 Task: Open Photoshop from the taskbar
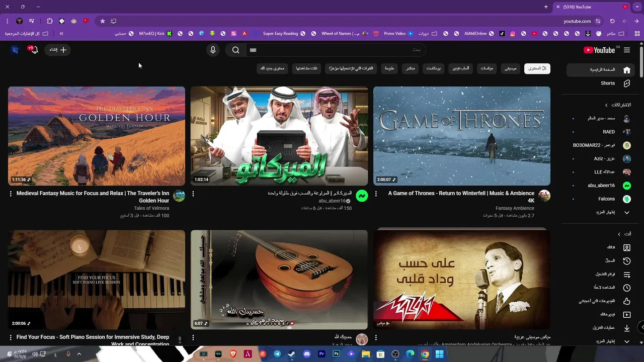[337, 354]
